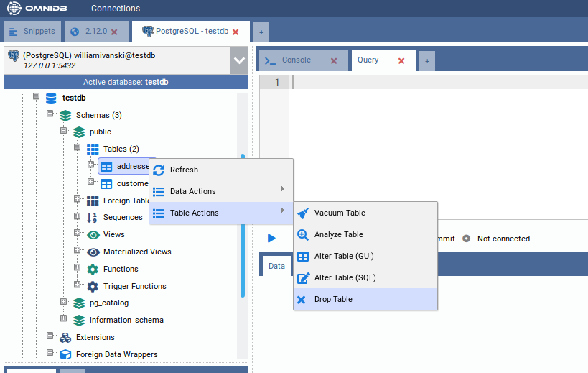Click the information_schema layers icon
The image size is (588, 373).
pos(79,321)
